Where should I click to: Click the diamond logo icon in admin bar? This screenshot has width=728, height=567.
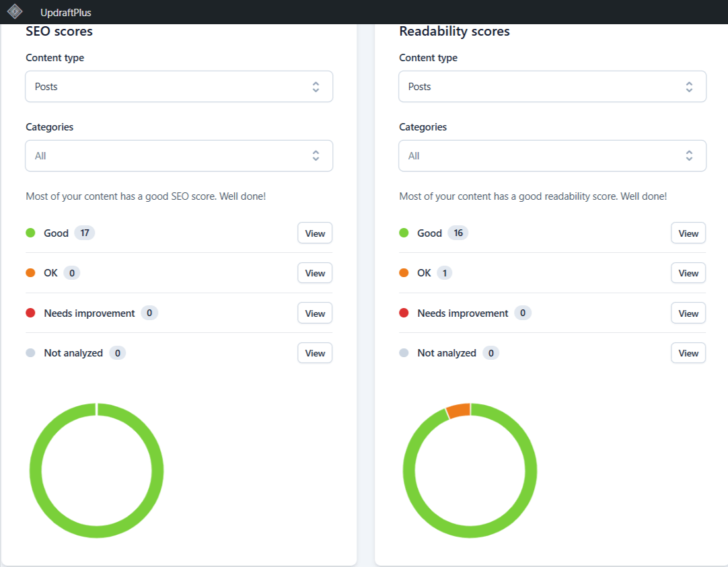click(x=15, y=12)
